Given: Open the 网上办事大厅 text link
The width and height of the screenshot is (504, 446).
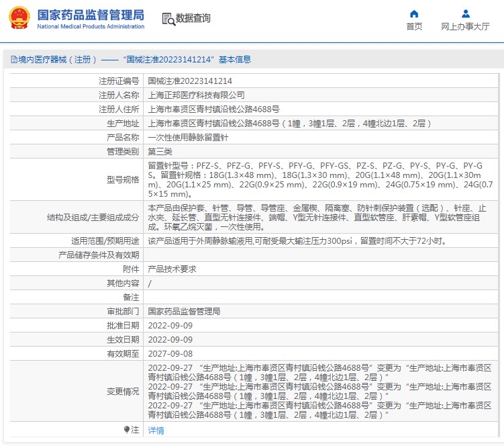Looking at the screenshot, I should [x=465, y=27].
